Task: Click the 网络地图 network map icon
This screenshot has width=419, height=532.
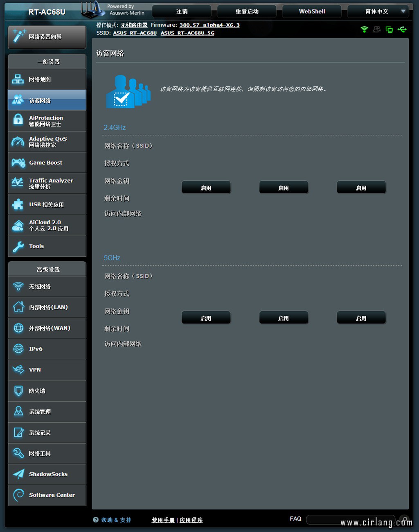Action: [x=18, y=79]
